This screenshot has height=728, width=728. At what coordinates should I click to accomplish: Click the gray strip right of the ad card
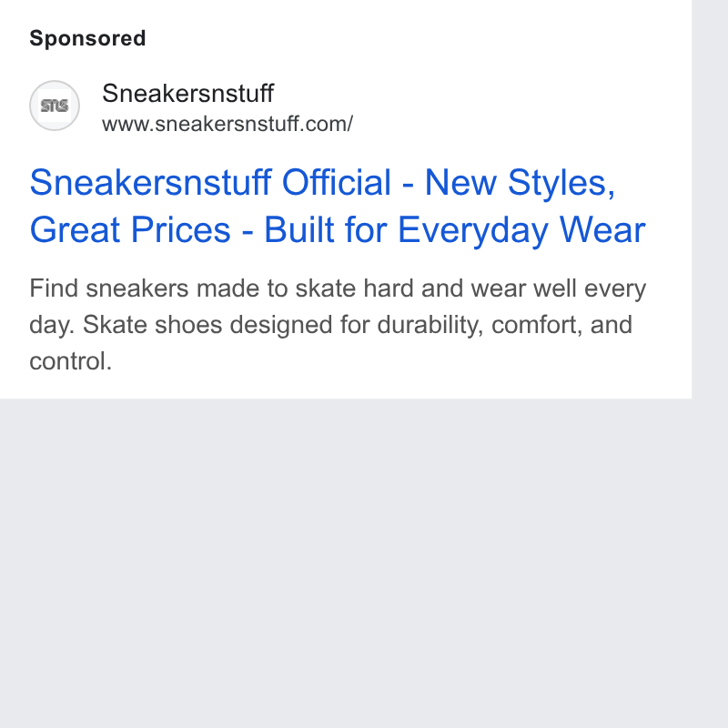pos(710,198)
